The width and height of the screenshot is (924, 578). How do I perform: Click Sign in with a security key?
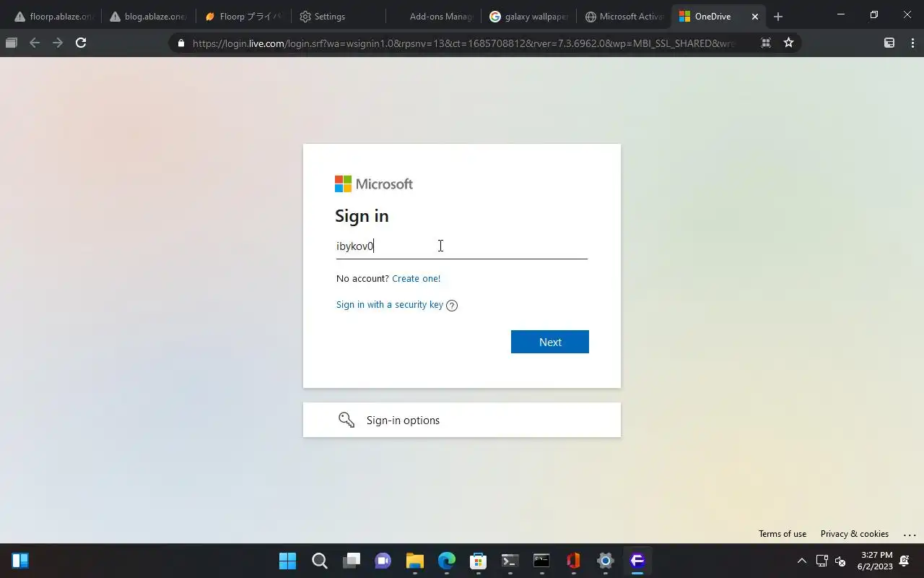click(x=390, y=305)
